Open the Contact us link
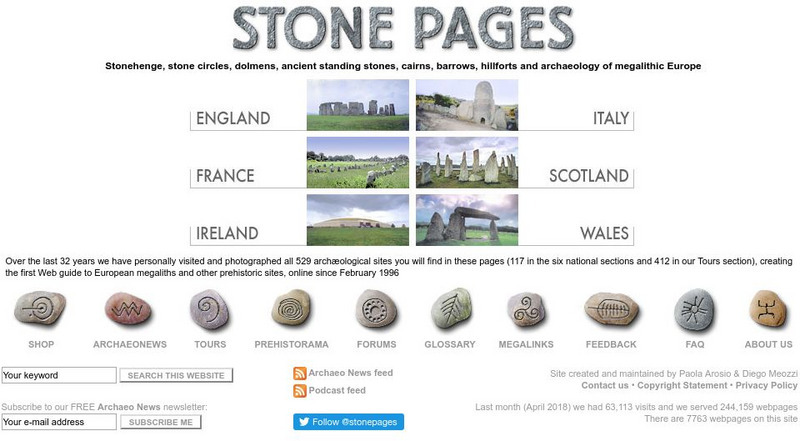The image size is (800, 441). [605, 385]
